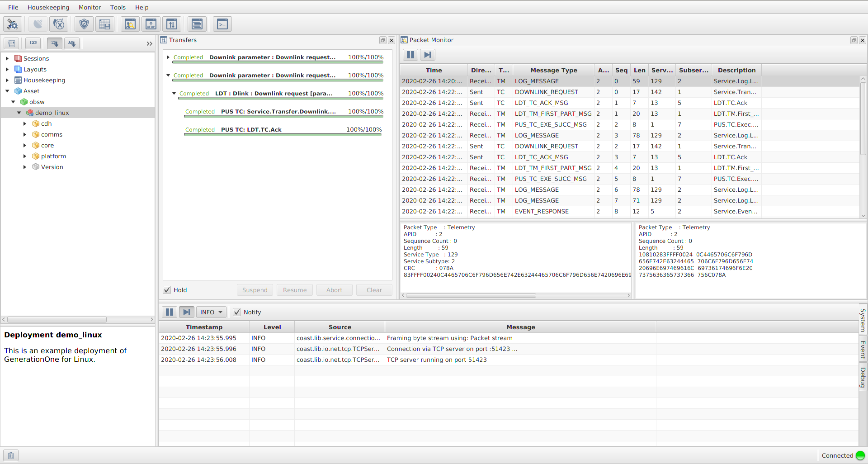Viewport: 868px width, 464px height.
Task: Click the shield check toolbar icon
Action: coord(84,24)
